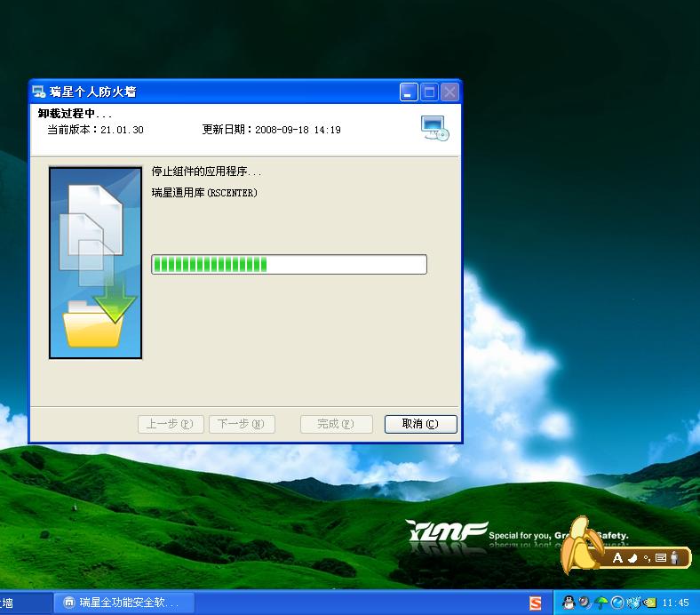Click the monitor and CD installer icon
Screen dimensions: 700x615
(434, 128)
